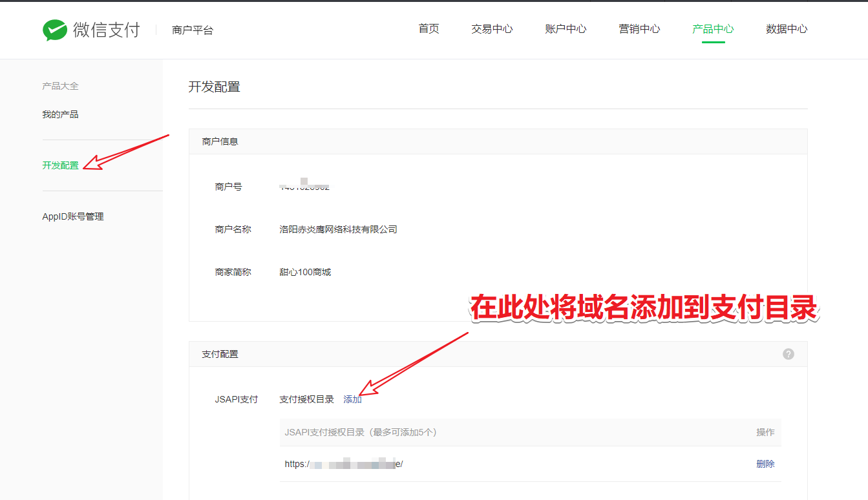Select 甜心100商城 merchant short name
The height and width of the screenshot is (500, 868).
point(305,272)
